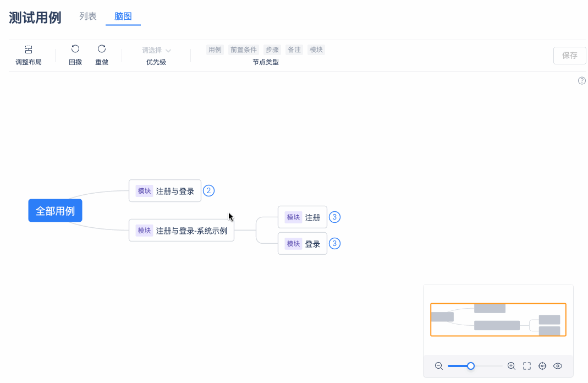Expand the 注册与登录 node via badge 2
The width and height of the screenshot is (588, 383).
click(209, 191)
